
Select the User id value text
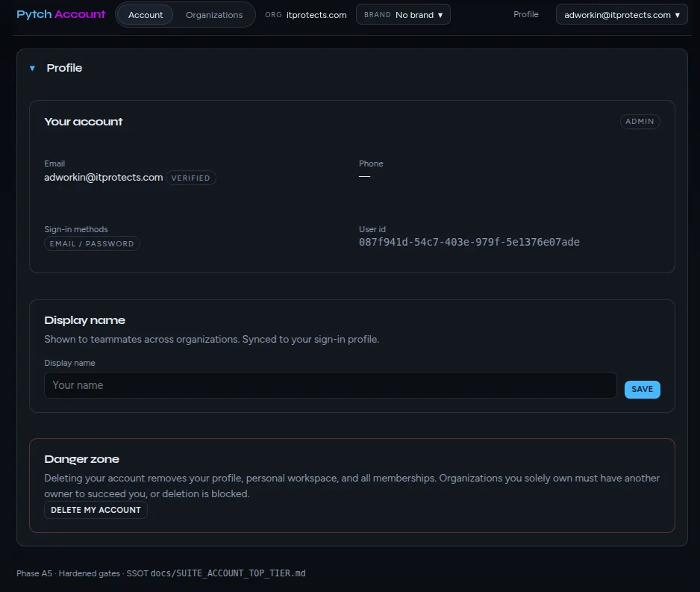tap(469, 242)
